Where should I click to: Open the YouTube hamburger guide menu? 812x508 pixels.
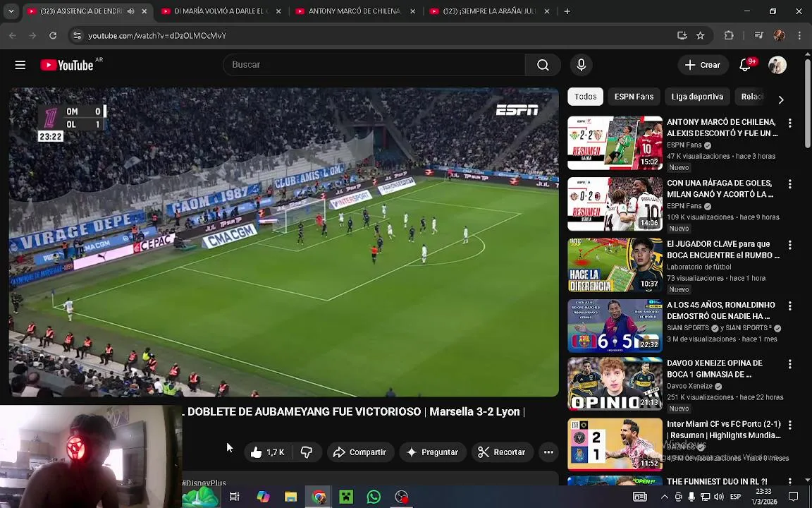pyautogui.click(x=20, y=65)
